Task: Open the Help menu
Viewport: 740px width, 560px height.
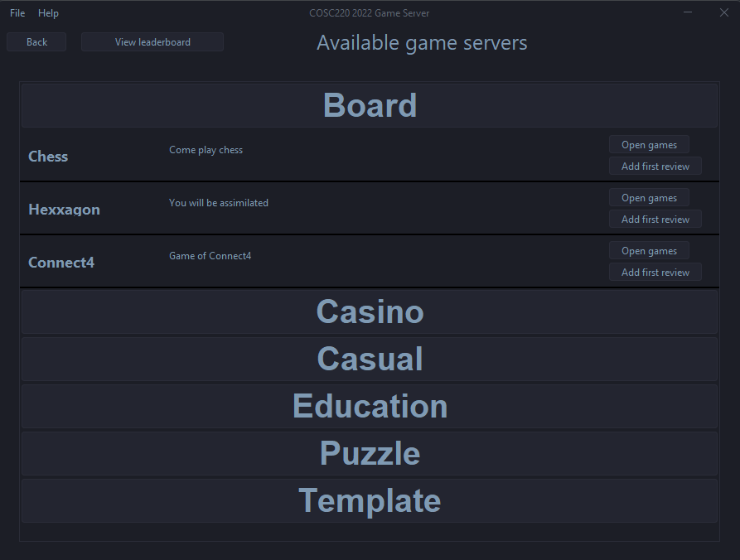Action: [x=48, y=12]
